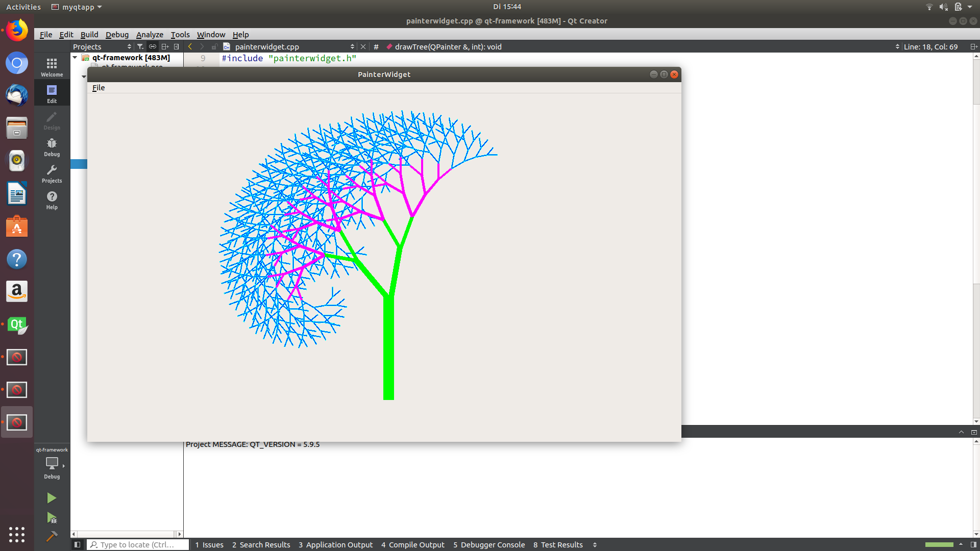Open the Projects mode wrench icon
980x551 pixels.
52,173
